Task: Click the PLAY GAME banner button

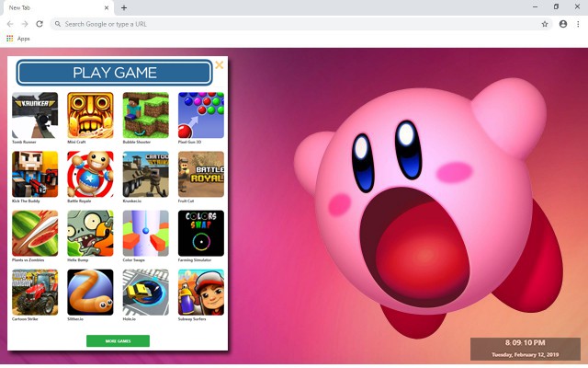Action: point(114,73)
